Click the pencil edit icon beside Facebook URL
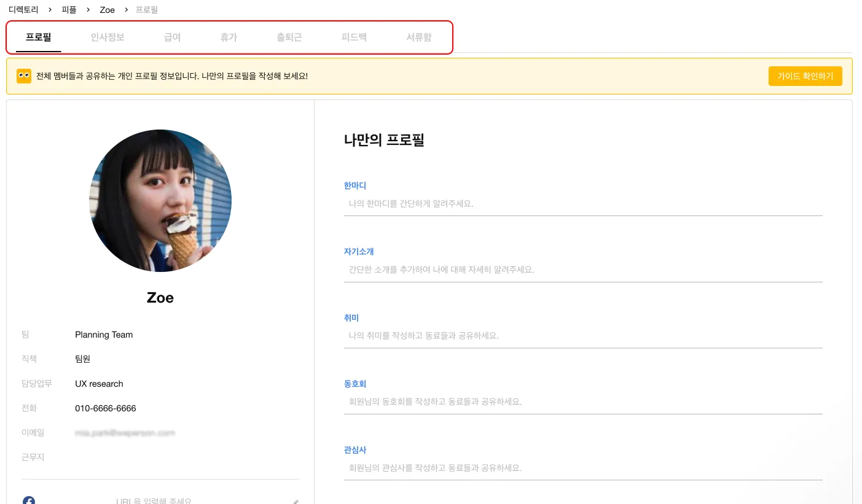The image size is (862, 504). tap(296, 502)
